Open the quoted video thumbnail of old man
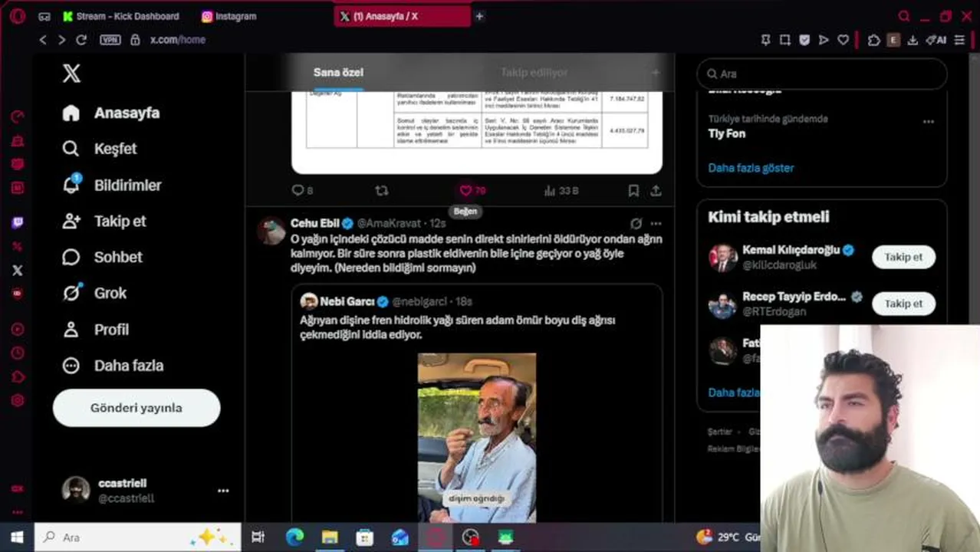 click(476, 438)
